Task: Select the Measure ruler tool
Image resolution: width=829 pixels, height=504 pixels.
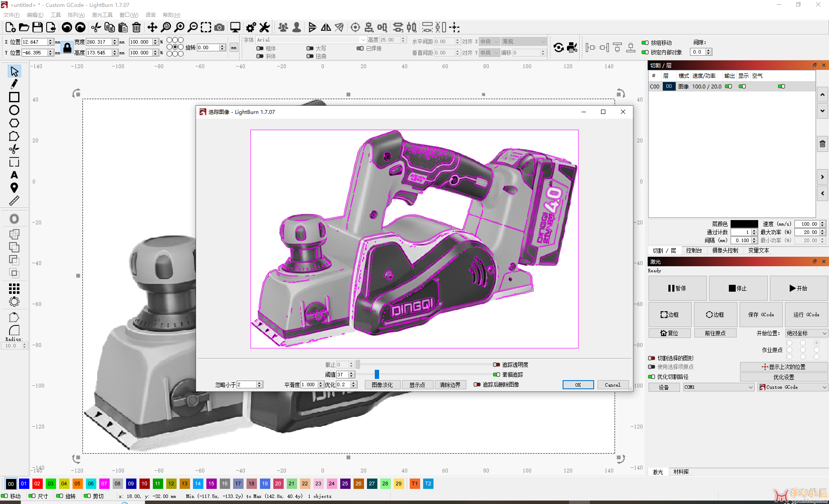Action: 14,201
